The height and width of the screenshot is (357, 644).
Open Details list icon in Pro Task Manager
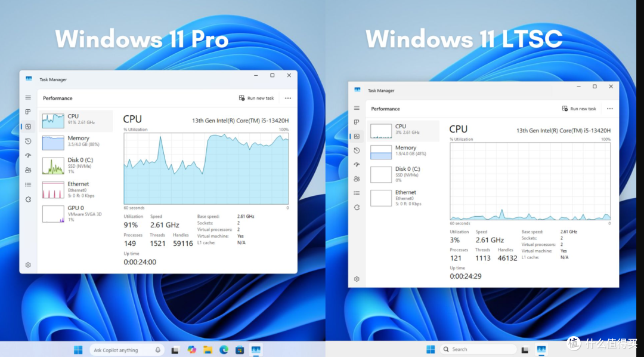pos(28,184)
